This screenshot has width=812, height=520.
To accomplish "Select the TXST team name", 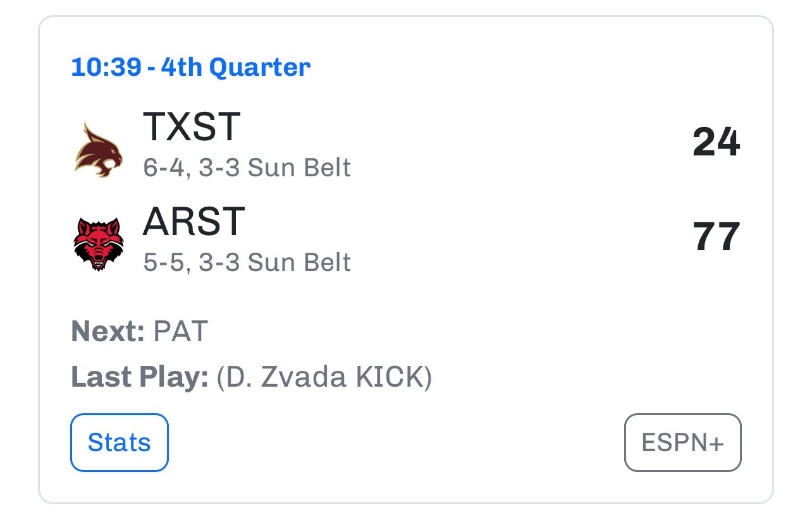I will (192, 126).
